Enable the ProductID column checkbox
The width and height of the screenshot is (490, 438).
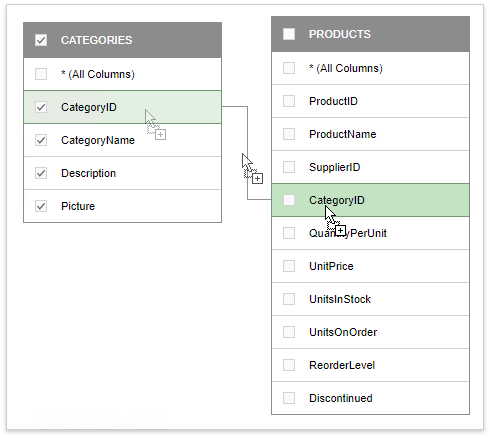[x=289, y=101]
